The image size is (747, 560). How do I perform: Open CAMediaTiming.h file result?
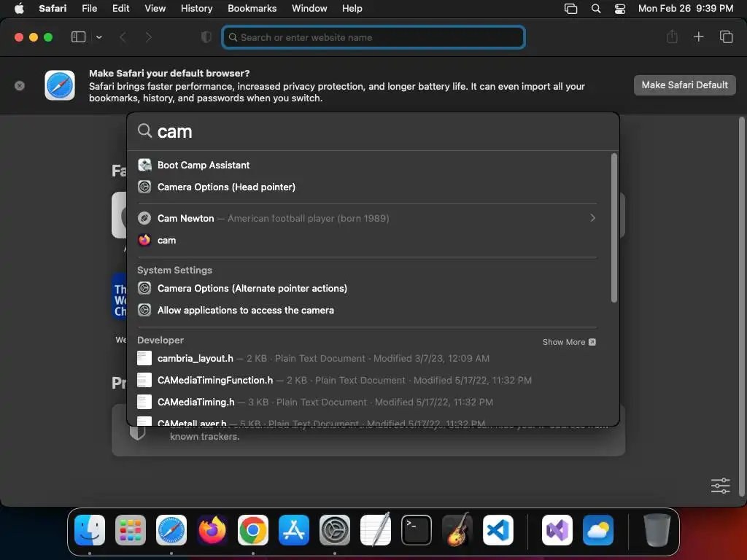click(367, 402)
